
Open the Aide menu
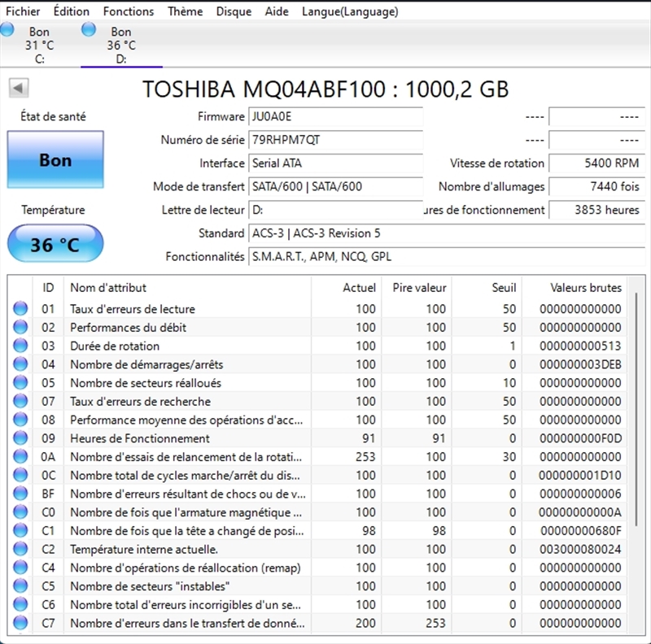277,11
